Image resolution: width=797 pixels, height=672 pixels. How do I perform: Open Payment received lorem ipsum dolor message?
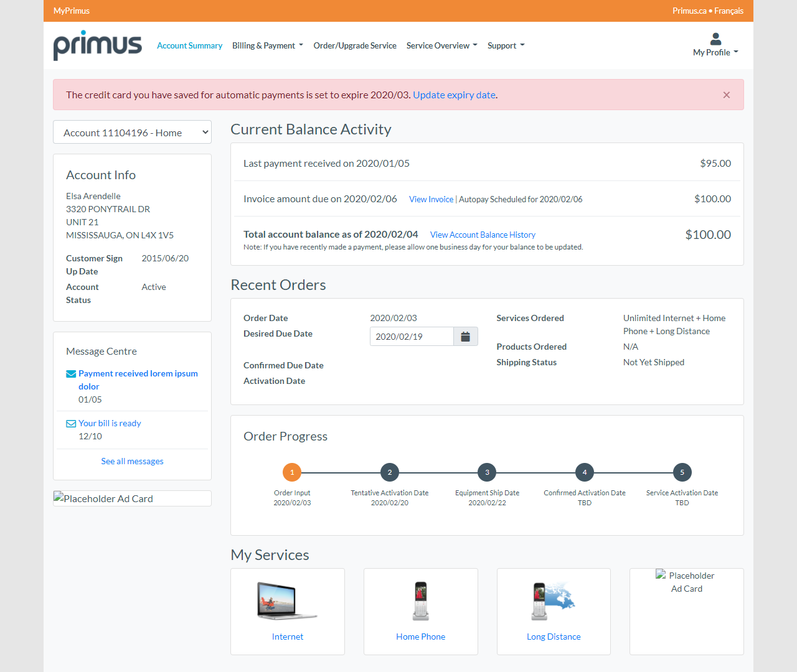pos(138,380)
